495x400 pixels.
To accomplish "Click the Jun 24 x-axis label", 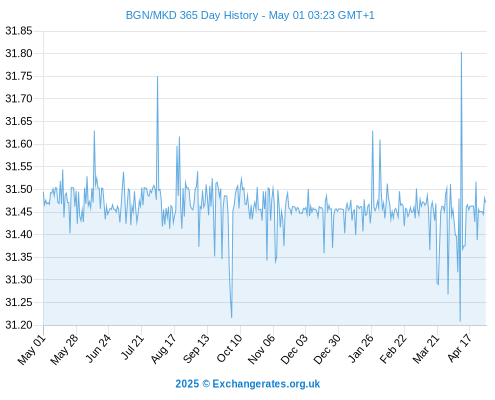I will [98, 349].
